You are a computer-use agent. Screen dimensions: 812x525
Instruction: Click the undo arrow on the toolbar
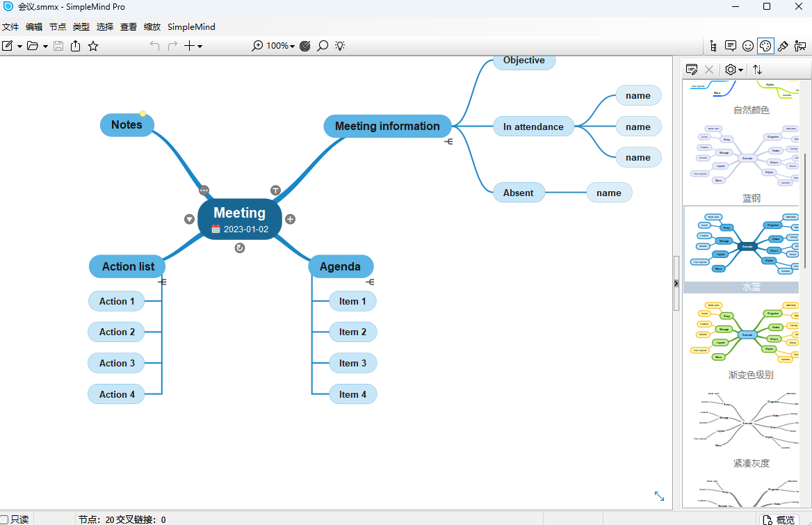tap(154, 46)
